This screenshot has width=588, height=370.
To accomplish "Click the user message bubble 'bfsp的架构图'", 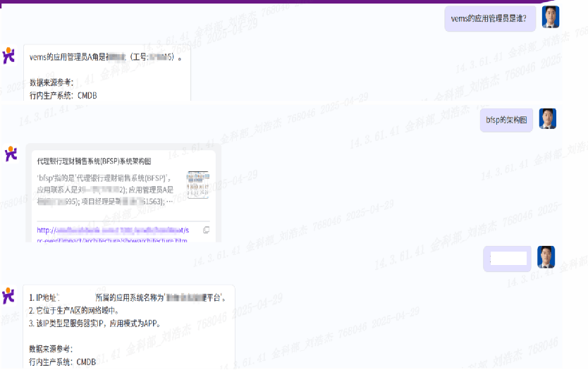I will 506,120.
